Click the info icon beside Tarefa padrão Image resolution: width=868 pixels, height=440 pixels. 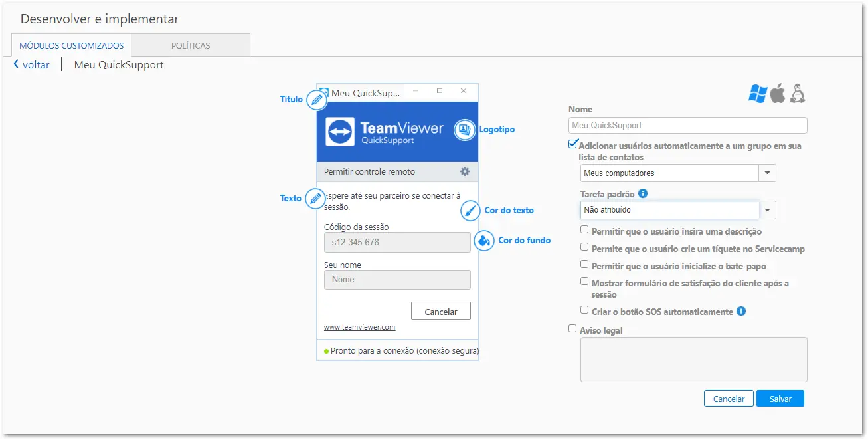[643, 194]
